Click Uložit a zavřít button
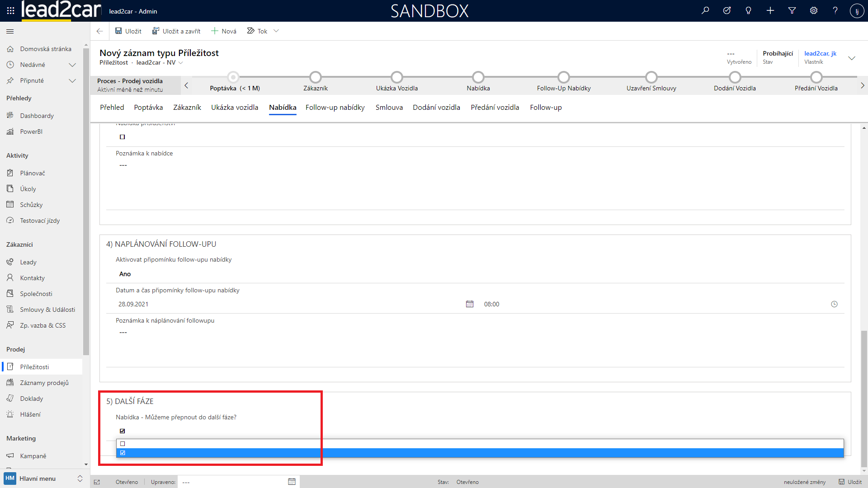This screenshot has height=488, width=868. pyautogui.click(x=176, y=31)
